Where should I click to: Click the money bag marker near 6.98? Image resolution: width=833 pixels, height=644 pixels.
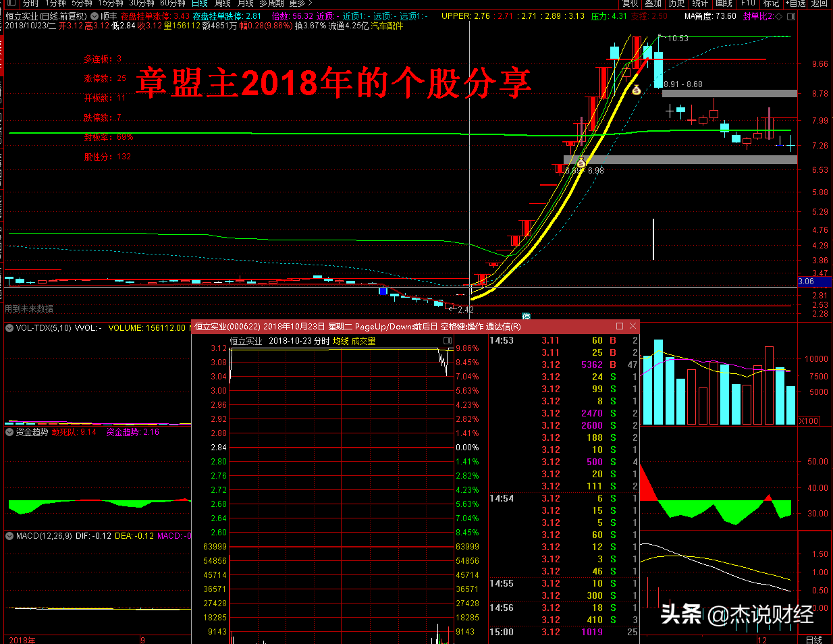coord(581,162)
